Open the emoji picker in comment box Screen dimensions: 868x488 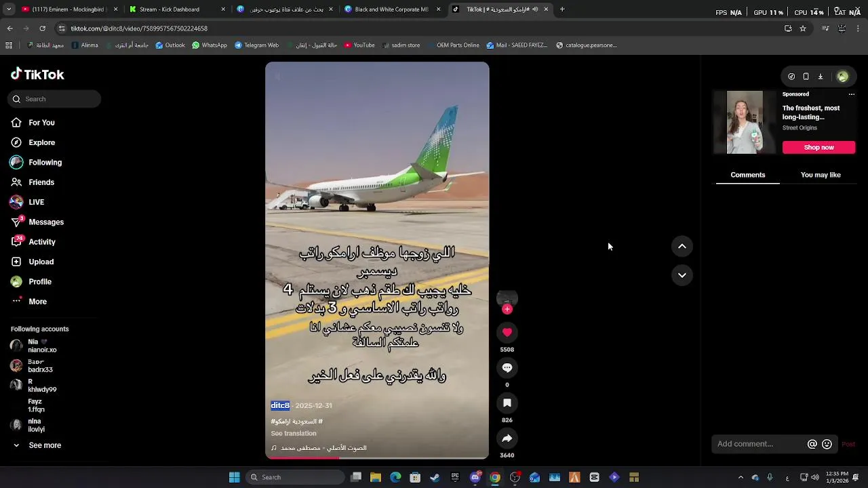tap(827, 444)
